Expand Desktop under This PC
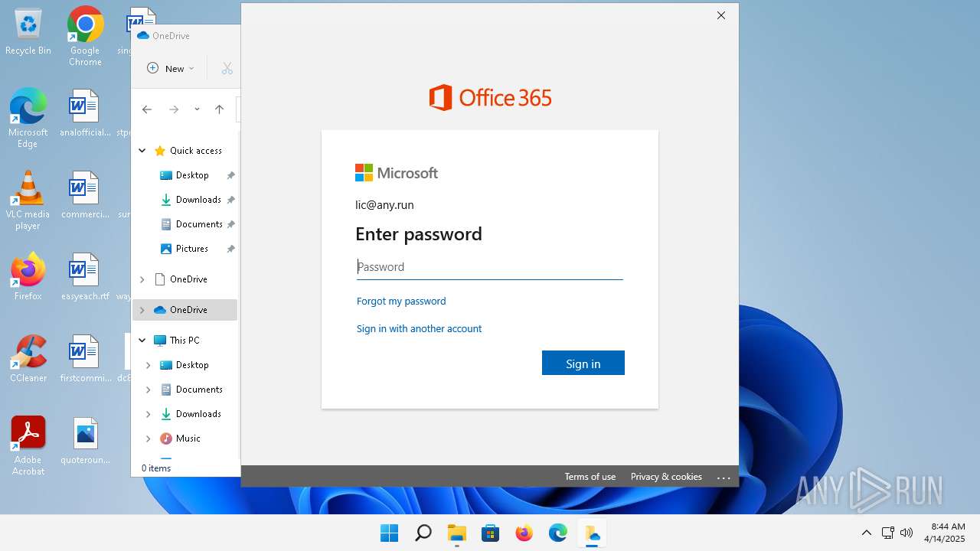 149,365
